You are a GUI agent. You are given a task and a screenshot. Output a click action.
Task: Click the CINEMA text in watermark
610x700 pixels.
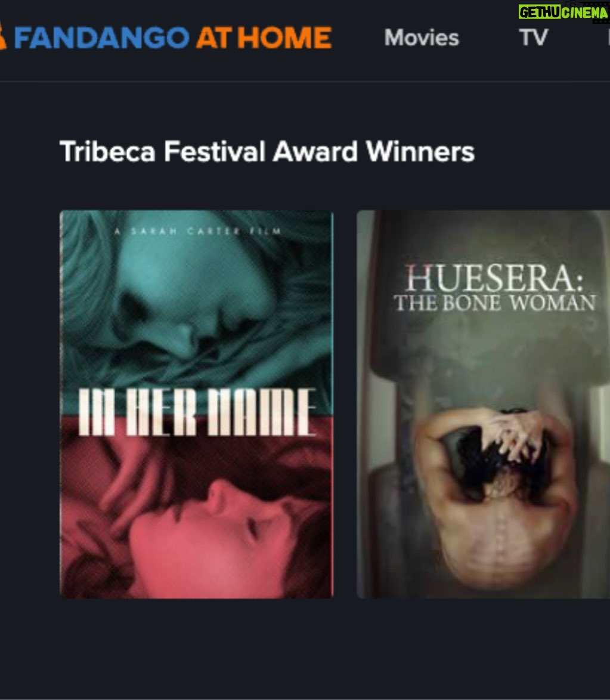(x=584, y=13)
